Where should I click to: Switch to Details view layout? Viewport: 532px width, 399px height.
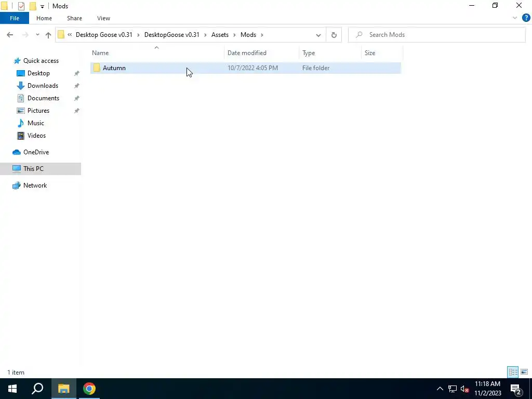(513, 372)
